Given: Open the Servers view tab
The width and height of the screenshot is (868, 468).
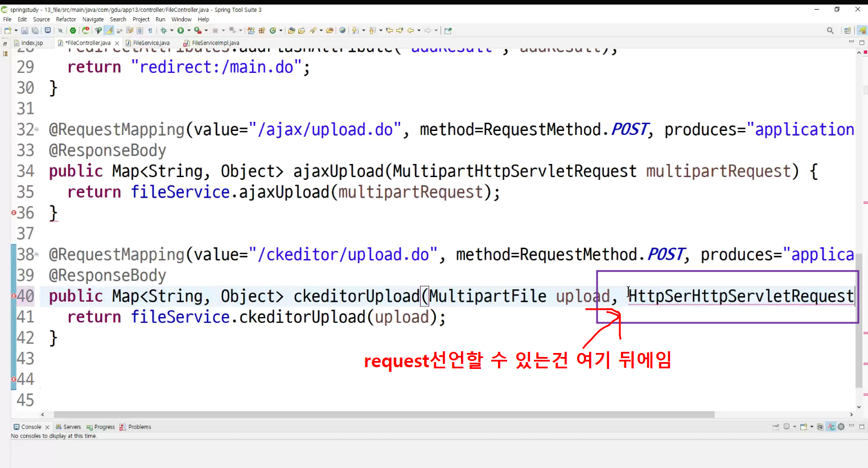Looking at the screenshot, I should pos(68,427).
